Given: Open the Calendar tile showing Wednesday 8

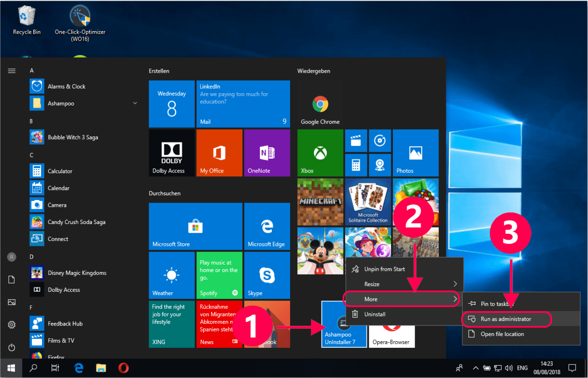Looking at the screenshot, I should (x=171, y=104).
